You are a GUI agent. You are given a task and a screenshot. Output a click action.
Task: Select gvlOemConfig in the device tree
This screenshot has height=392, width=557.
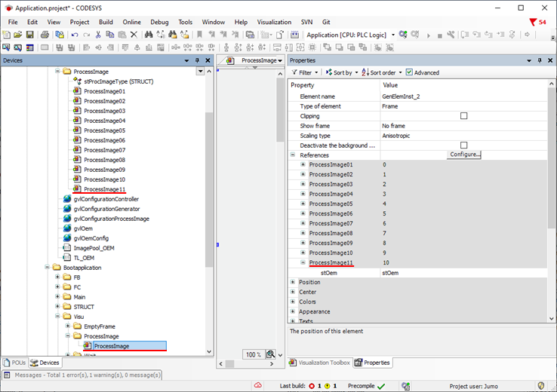pos(91,238)
